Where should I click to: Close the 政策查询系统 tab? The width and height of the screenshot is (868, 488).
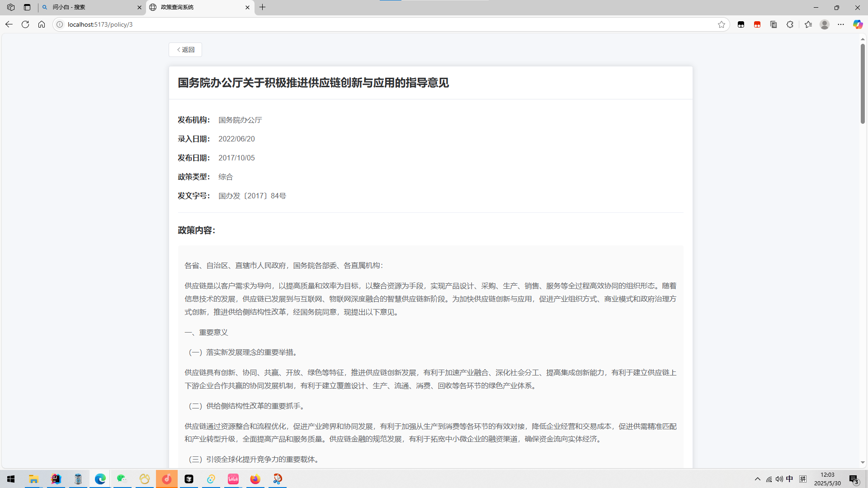247,7
